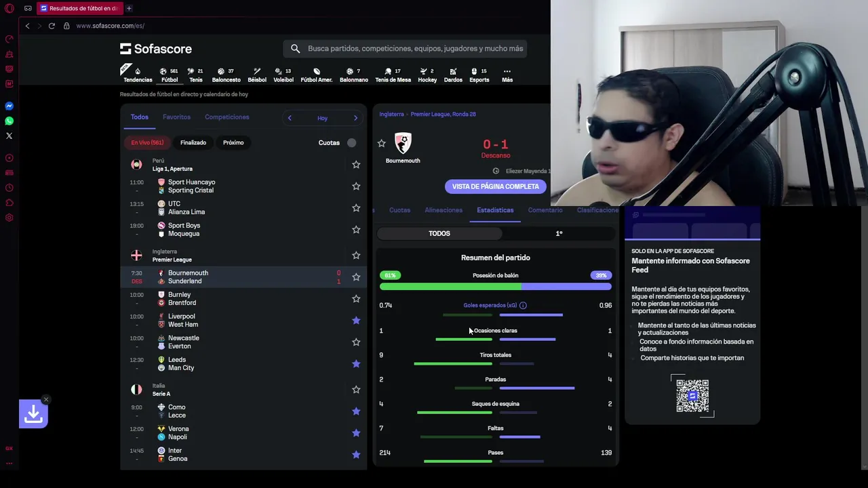The width and height of the screenshot is (868, 488).
Task: Open the Inter vs Genoa match row
Action: coord(243,455)
